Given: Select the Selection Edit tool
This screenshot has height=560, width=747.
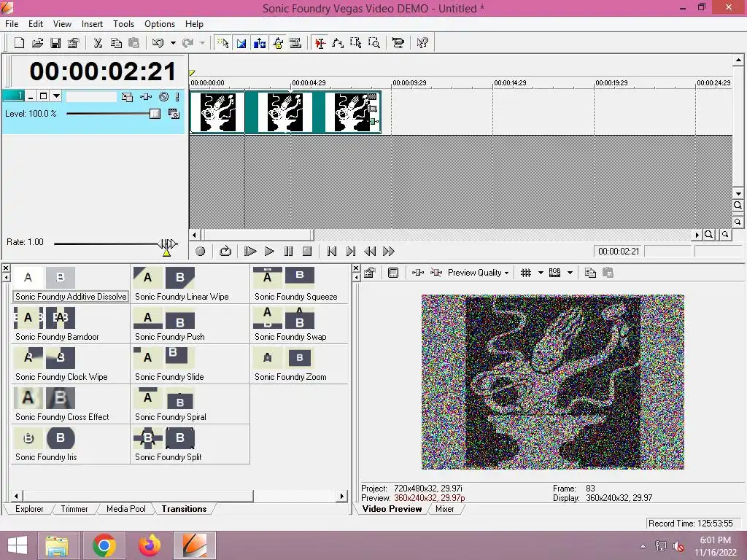Looking at the screenshot, I should pyautogui.click(x=356, y=43).
